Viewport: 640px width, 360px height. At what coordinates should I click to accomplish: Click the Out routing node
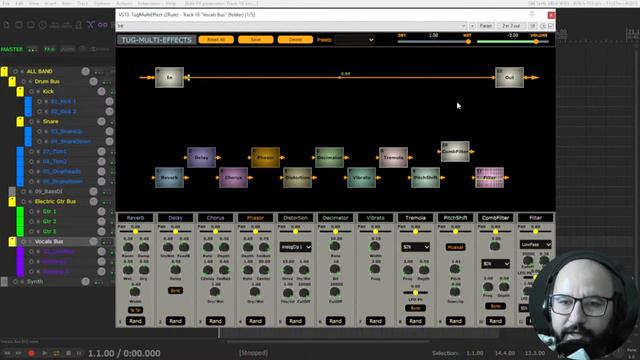pos(509,78)
